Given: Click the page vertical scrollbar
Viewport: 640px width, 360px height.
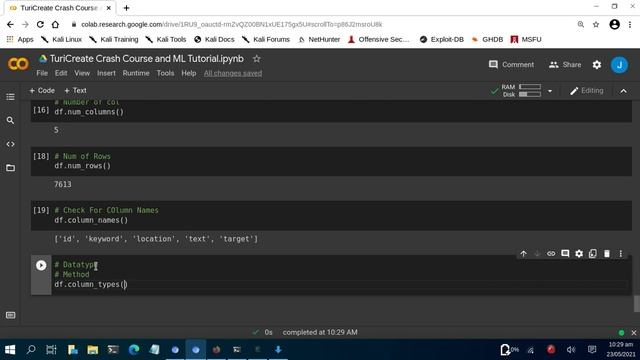Looking at the screenshot, I should (636, 304).
